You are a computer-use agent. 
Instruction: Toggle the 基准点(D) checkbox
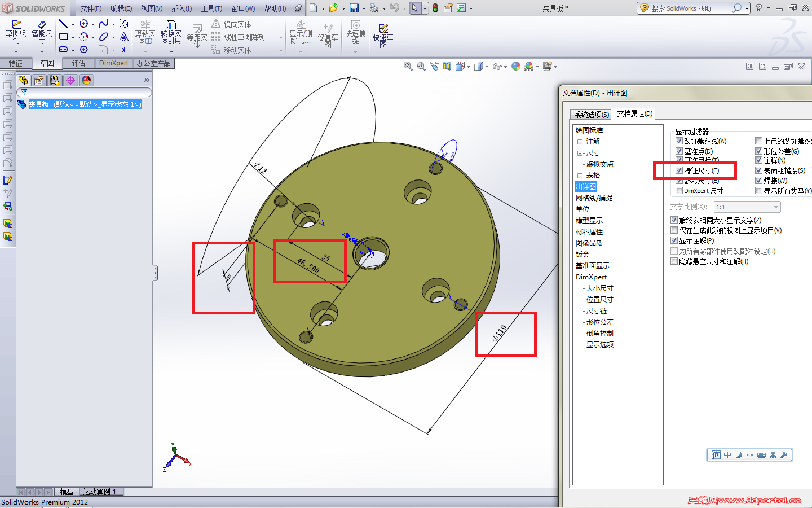tap(679, 151)
